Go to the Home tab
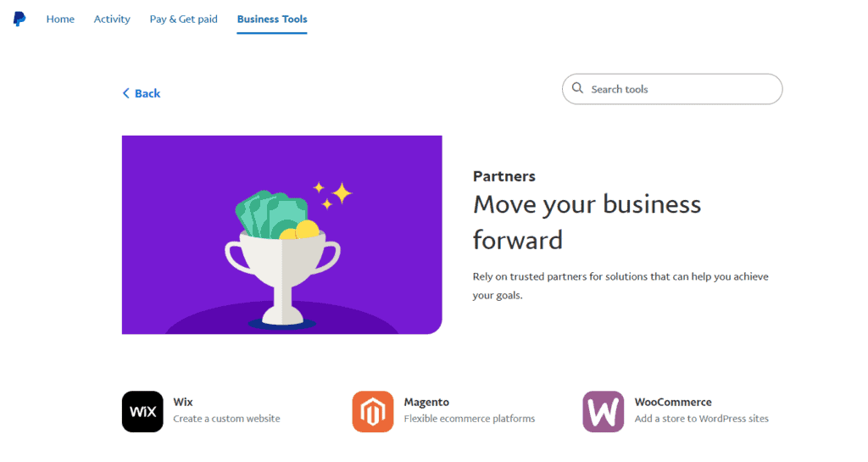 click(60, 19)
